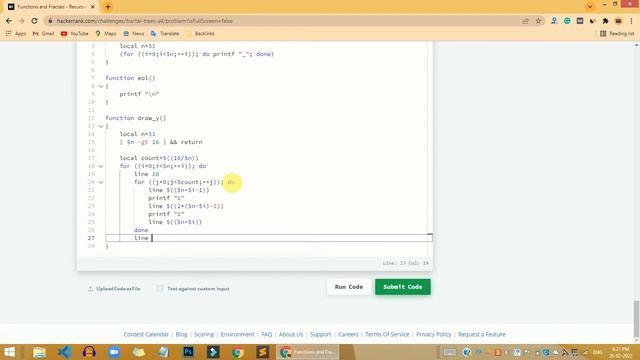Bookmark this page with the star icon
The height and width of the screenshot is (360, 640).
(x=538, y=21)
